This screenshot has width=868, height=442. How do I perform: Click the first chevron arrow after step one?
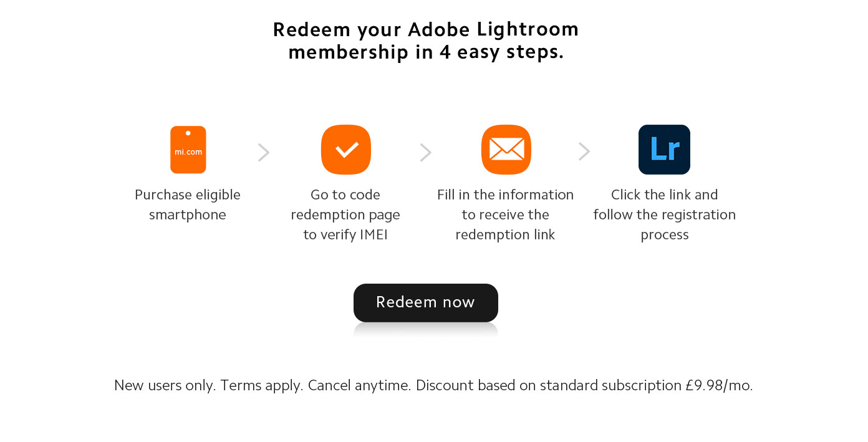[264, 152]
